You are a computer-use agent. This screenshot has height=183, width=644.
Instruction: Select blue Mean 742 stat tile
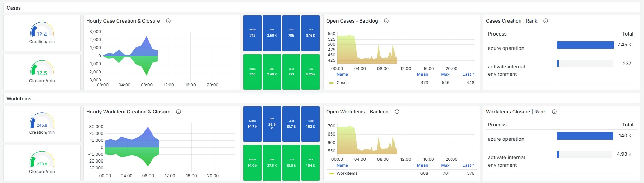tap(253, 33)
